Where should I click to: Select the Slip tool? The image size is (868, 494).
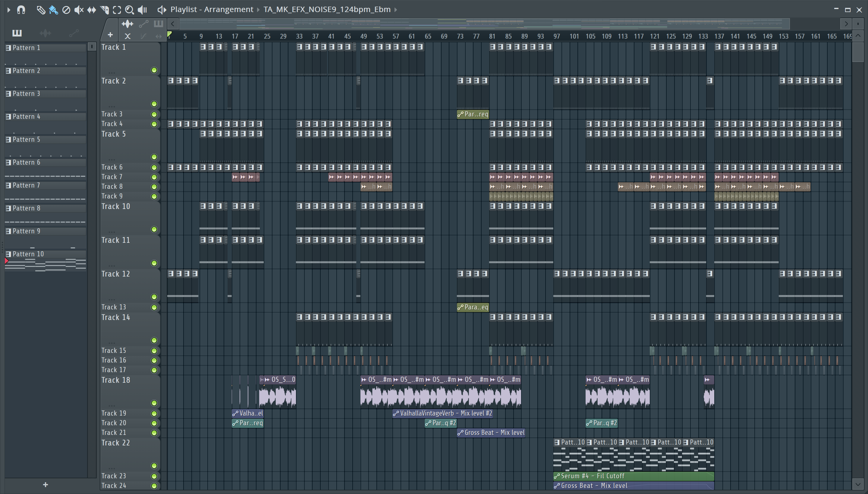tap(92, 10)
